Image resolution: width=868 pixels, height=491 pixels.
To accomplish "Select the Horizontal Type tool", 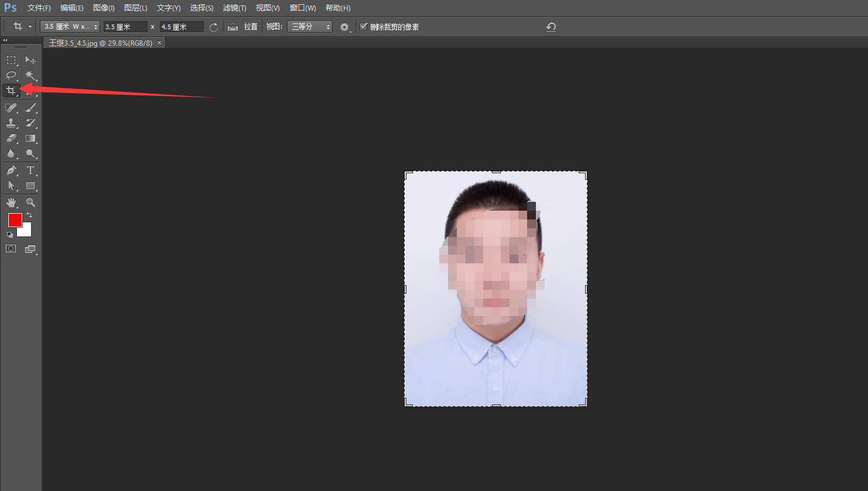I will point(30,170).
